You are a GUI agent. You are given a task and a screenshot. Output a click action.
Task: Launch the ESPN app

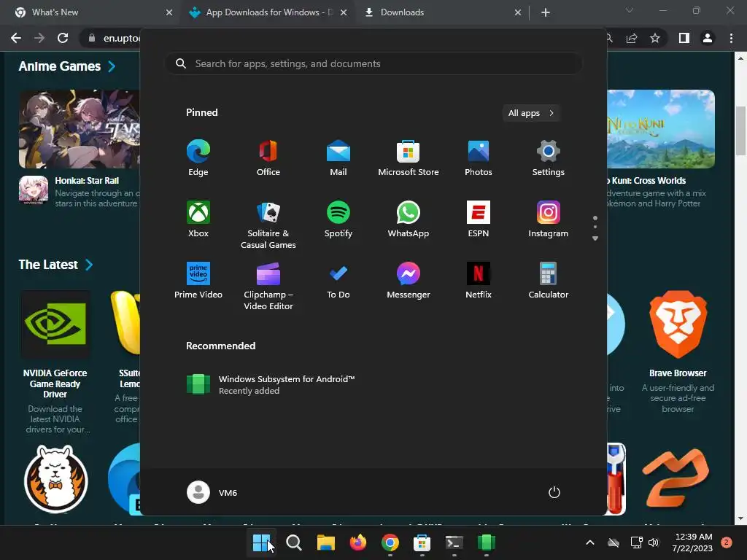point(479,219)
